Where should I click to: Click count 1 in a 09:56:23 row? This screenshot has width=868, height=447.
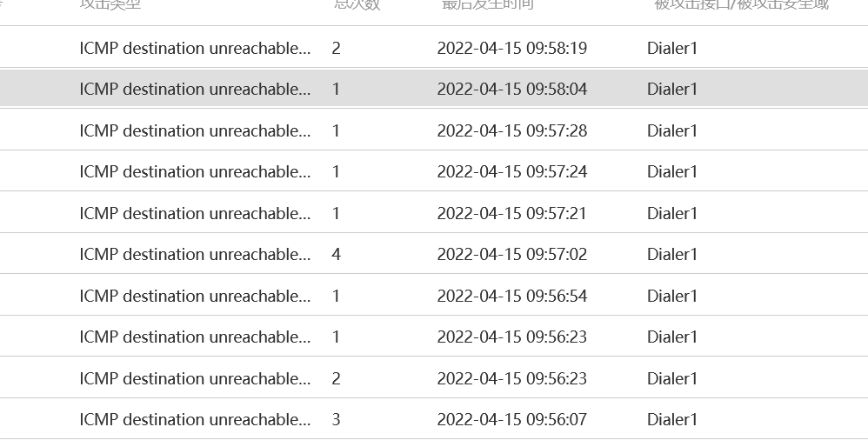tap(336, 337)
